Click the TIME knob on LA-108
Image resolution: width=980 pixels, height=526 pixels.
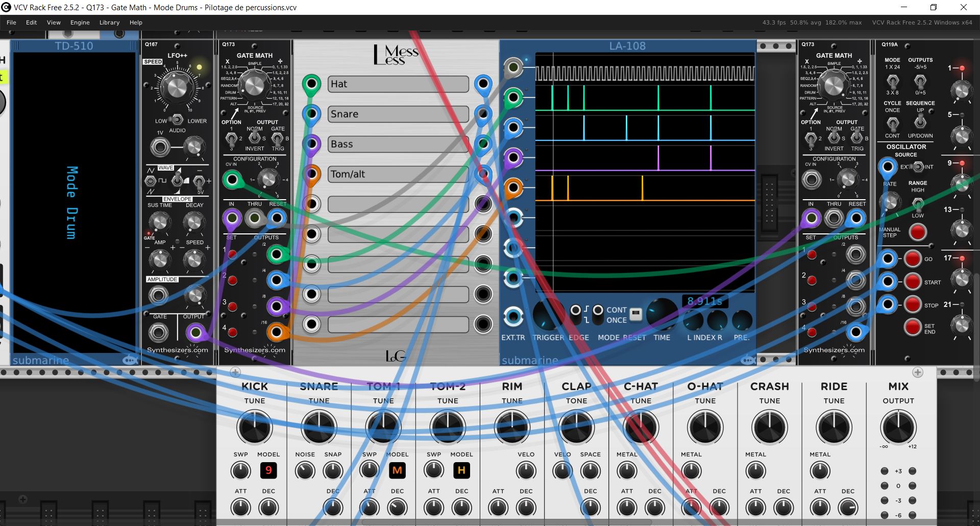[x=662, y=314]
